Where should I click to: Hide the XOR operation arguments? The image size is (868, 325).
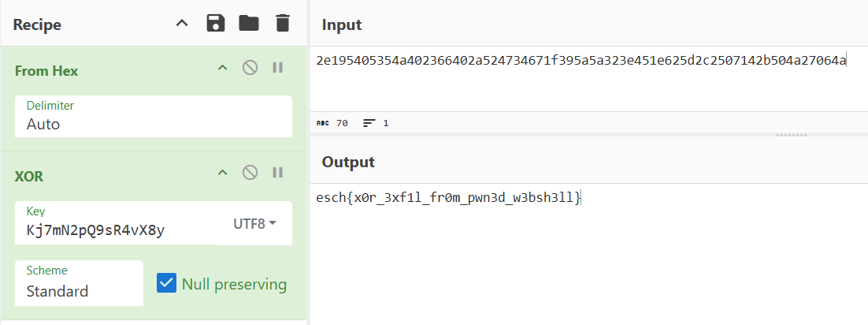223,173
